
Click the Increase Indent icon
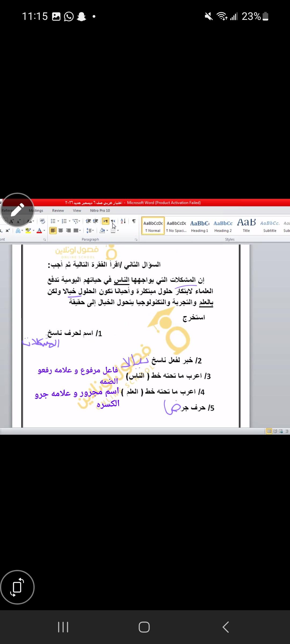[x=96, y=221]
